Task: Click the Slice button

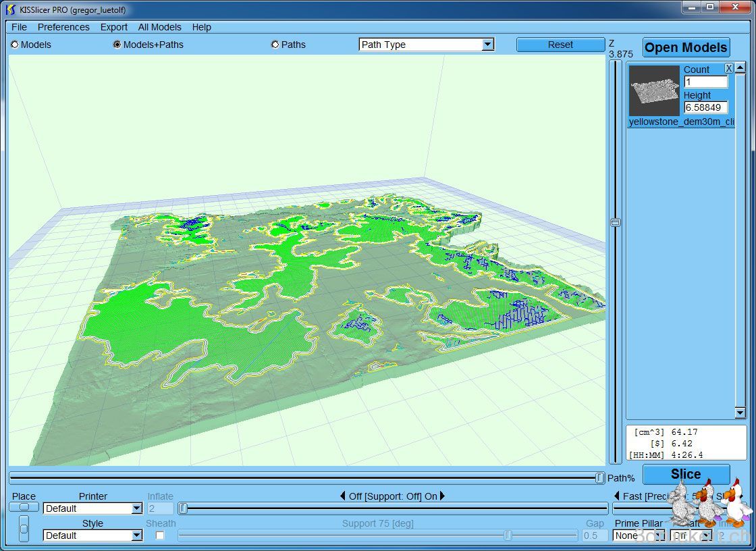Action: click(686, 474)
